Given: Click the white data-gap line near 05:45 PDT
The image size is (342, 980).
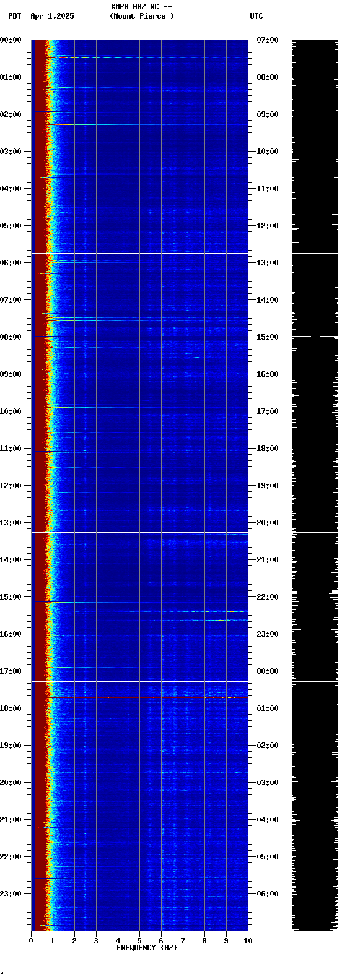Looking at the screenshot, I should pyautogui.click(x=139, y=253).
